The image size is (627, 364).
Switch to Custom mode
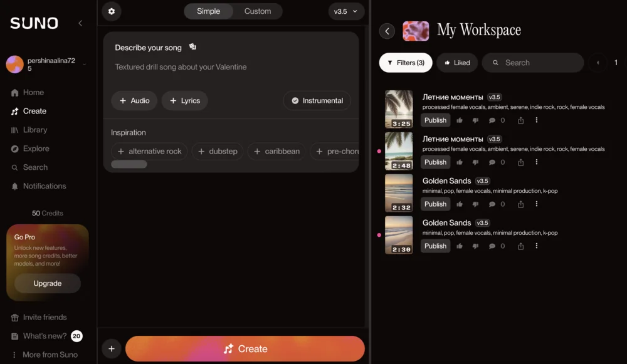point(258,11)
